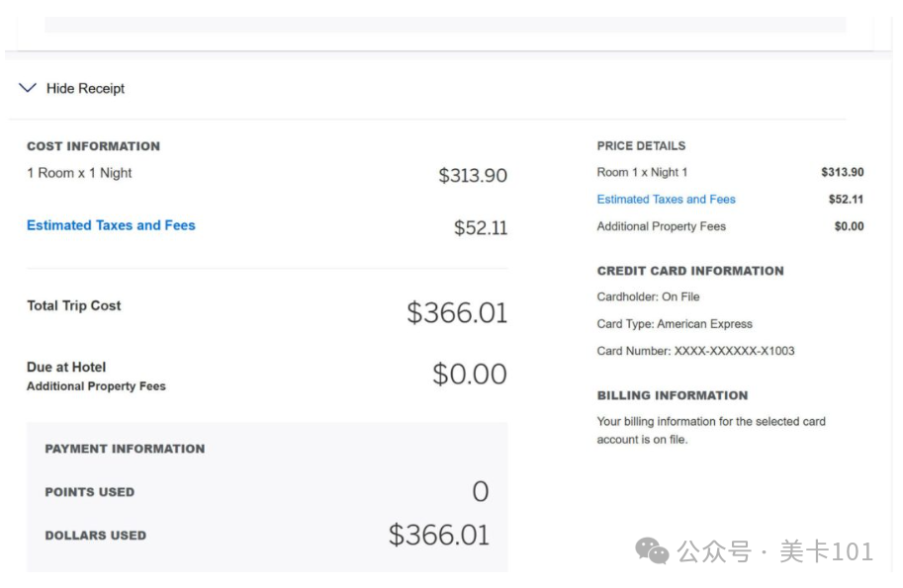
Task: Select the Cost Information heading
Action: (x=93, y=146)
